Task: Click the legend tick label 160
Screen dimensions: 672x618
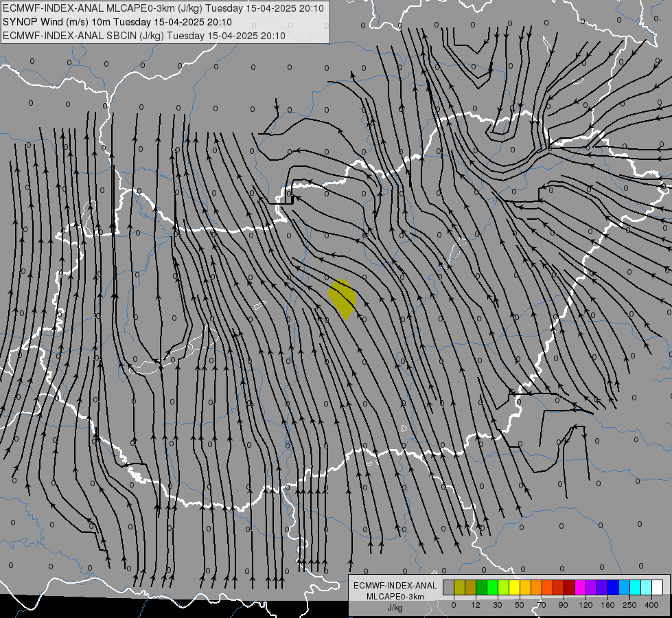Action: [607, 605]
